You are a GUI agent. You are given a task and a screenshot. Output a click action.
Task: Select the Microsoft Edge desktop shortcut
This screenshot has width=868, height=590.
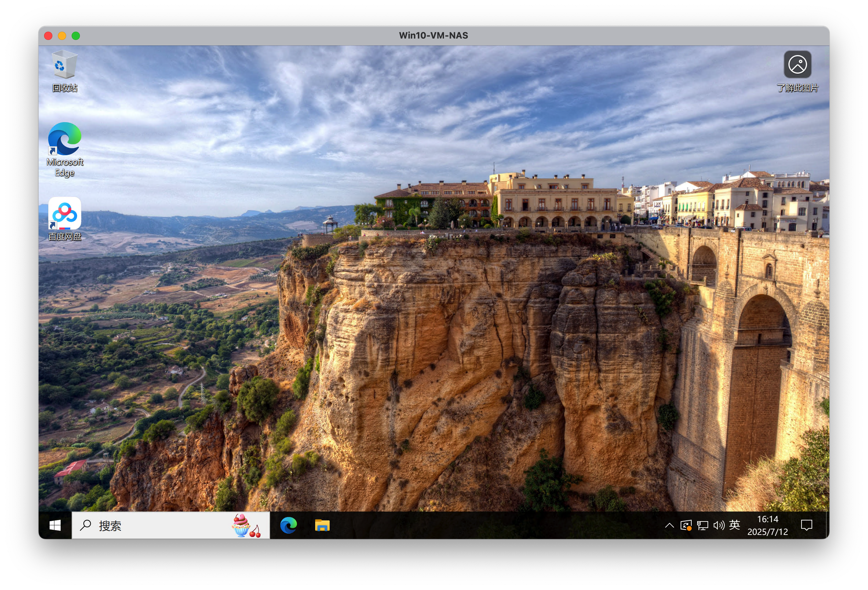pyautogui.click(x=65, y=139)
